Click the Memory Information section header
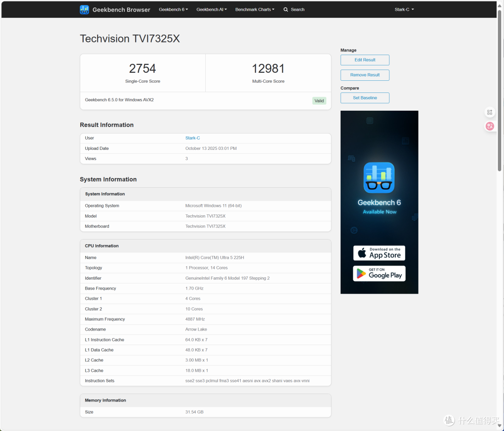This screenshot has width=504, height=431. (x=205, y=401)
